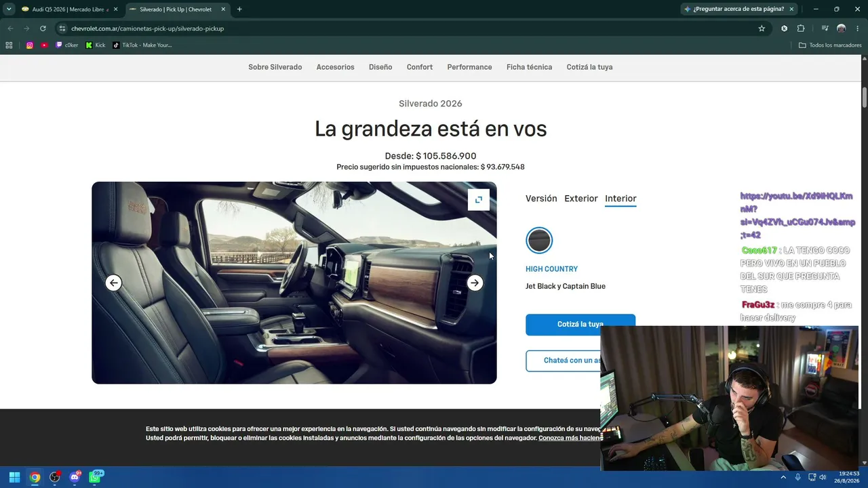The height and width of the screenshot is (488, 868).
Task: Open the Windows Start menu
Action: (x=14, y=477)
